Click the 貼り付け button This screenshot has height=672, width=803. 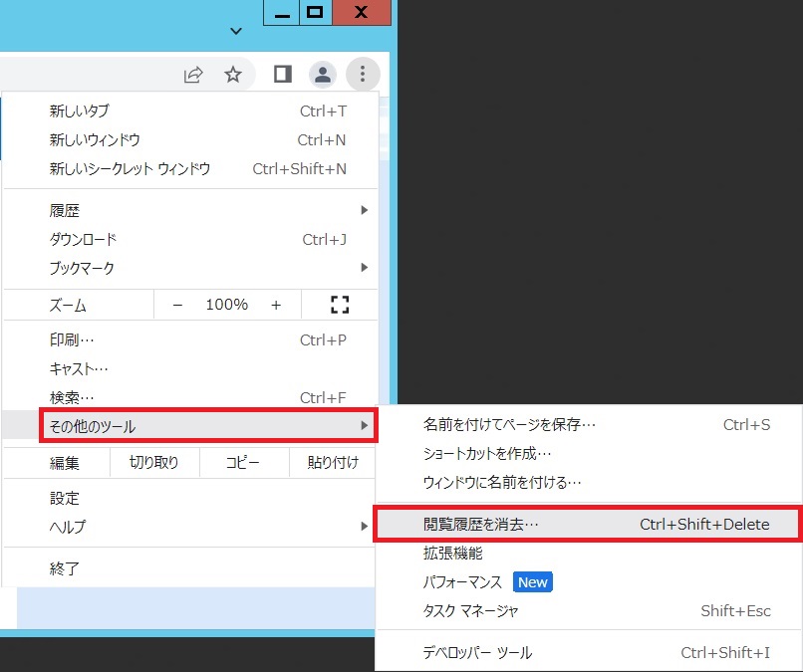[x=333, y=463]
